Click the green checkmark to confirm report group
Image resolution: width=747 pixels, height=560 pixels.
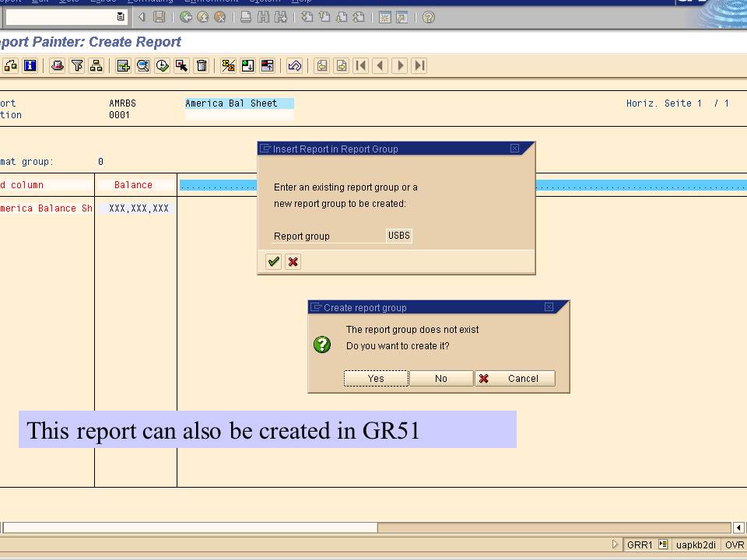[272, 261]
